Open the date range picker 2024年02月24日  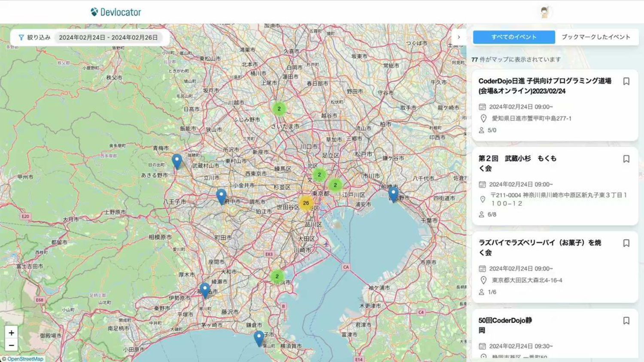tap(108, 37)
